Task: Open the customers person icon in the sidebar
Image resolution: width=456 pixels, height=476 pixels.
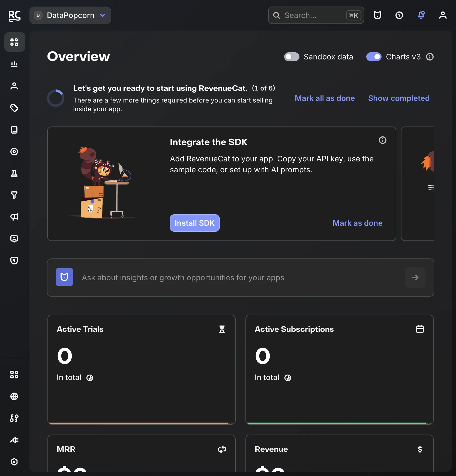Action: [14, 86]
